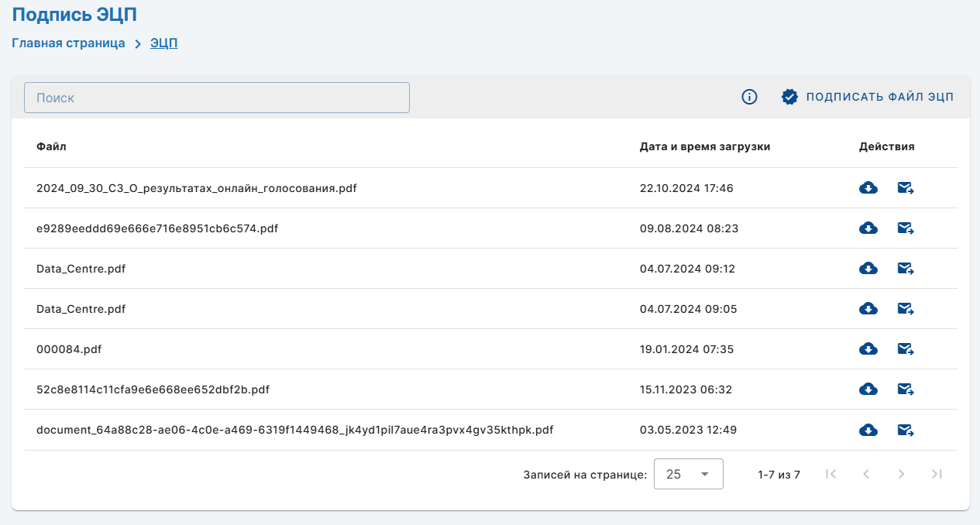Email the 000084.pdf file
980x525 pixels.
click(906, 349)
